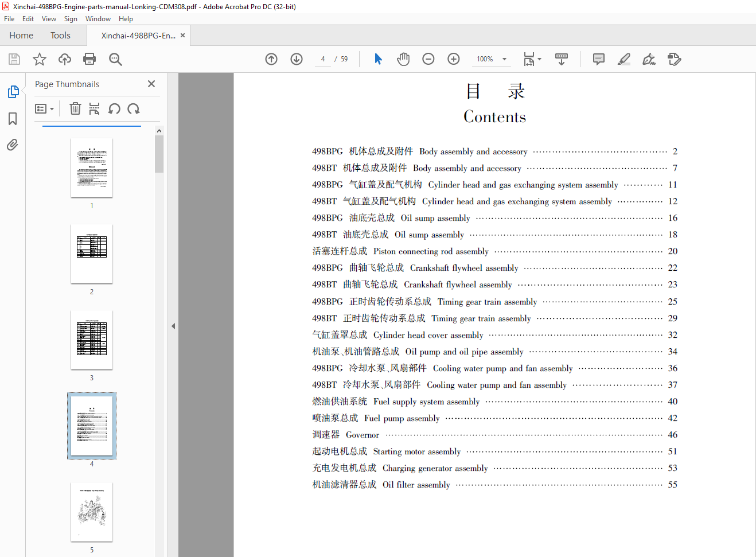Switch to the Home tab
Image resolution: width=756 pixels, height=557 pixels.
[x=21, y=36]
